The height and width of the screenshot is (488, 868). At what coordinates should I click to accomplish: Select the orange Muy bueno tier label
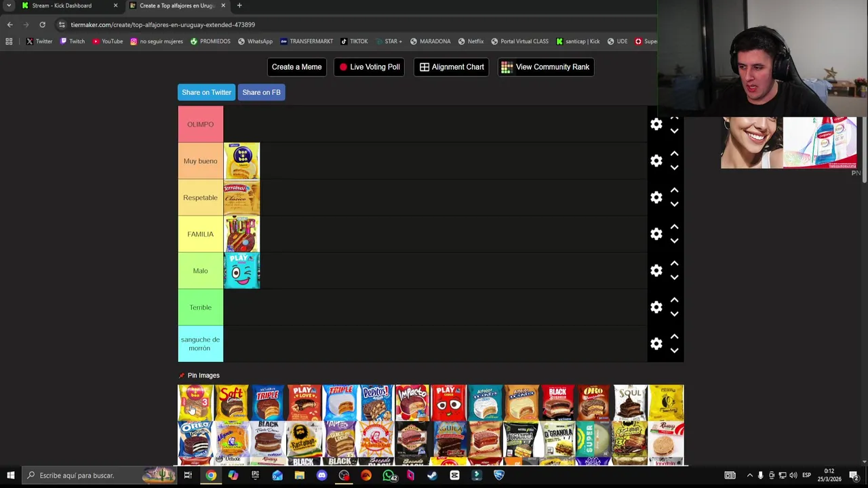coord(200,161)
